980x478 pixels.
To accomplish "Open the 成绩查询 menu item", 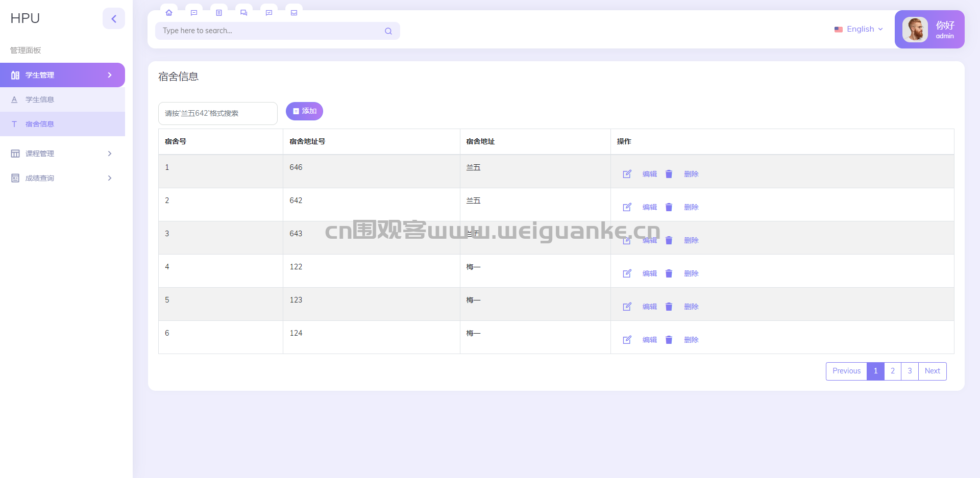I will [x=62, y=178].
